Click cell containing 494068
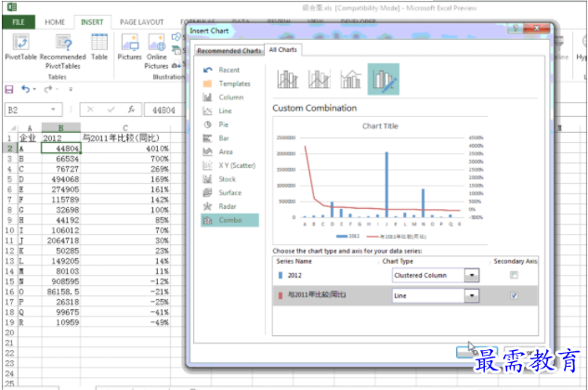This screenshot has width=588, height=390. tap(61, 179)
